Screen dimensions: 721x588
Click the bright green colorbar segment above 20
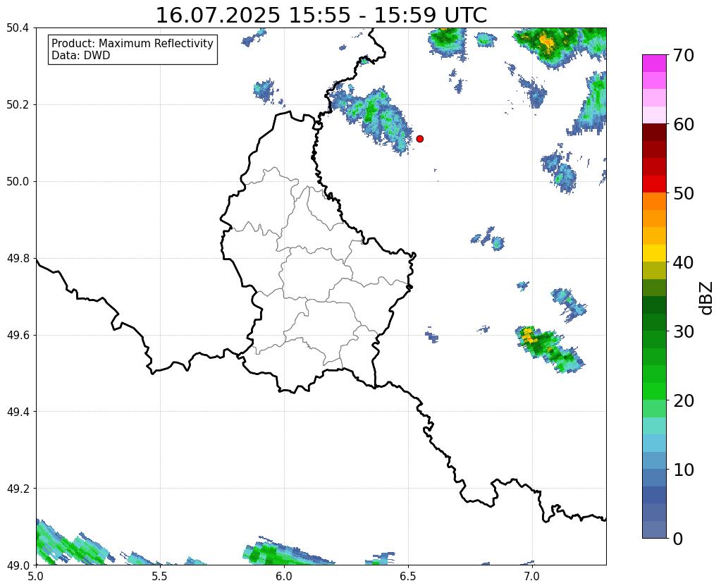[x=654, y=391]
